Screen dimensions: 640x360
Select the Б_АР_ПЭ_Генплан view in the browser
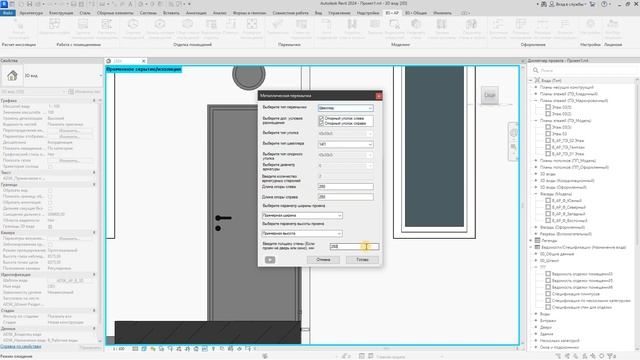[568, 147]
